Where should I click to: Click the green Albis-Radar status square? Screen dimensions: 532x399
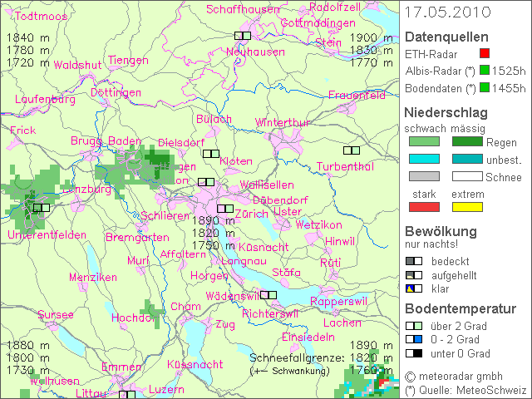(x=485, y=70)
